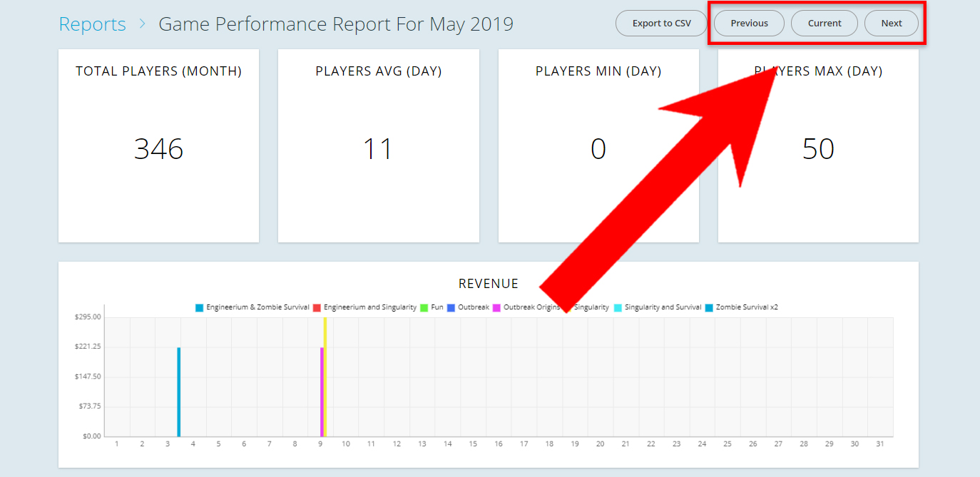Click the Outbreak Origins legend entry
980x477 pixels.
click(526, 307)
